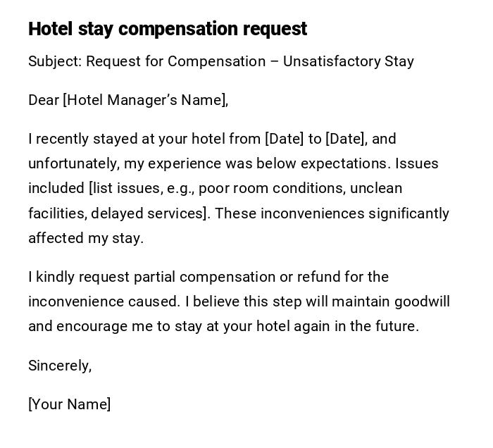Click the "Hotel stay compensation request" heading

click(168, 29)
